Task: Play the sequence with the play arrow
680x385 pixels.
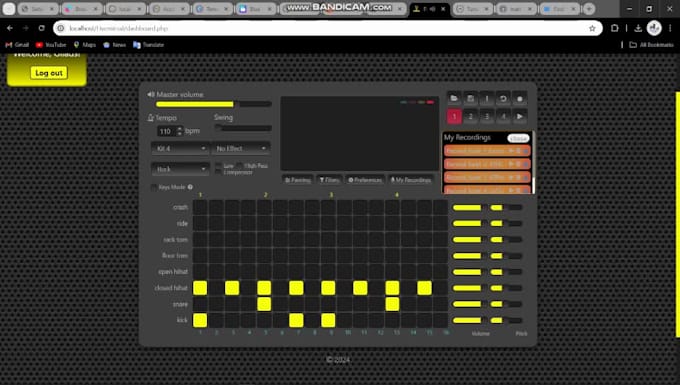Action: coord(520,116)
